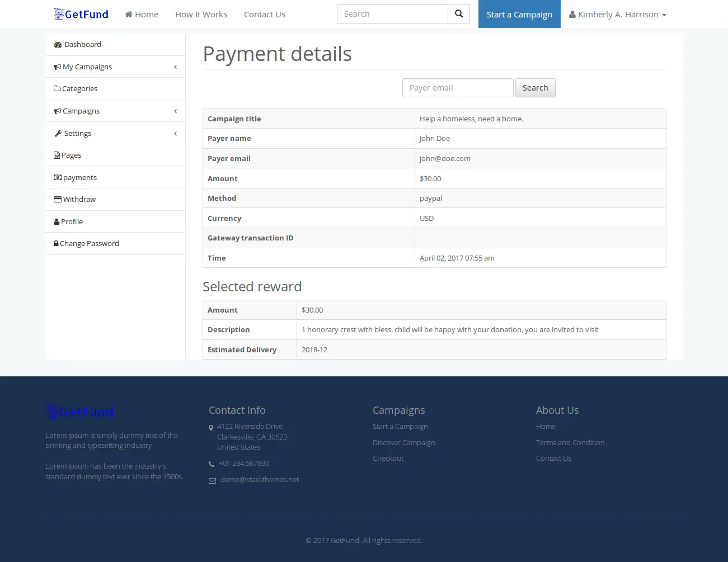This screenshot has height=562, width=728.
Task: Click the Dashboard gauge icon in sidebar
Action: [x=58, y=45]
